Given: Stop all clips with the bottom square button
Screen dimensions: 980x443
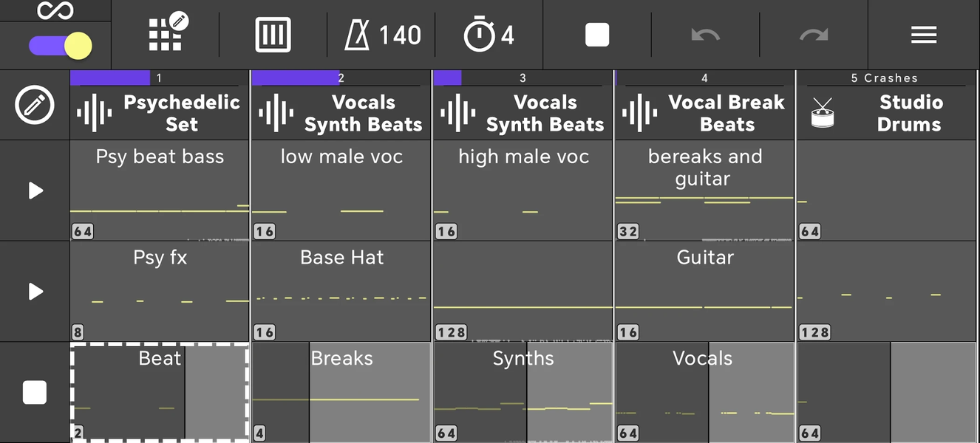Looking at the screenshot, I should (33, 392).
